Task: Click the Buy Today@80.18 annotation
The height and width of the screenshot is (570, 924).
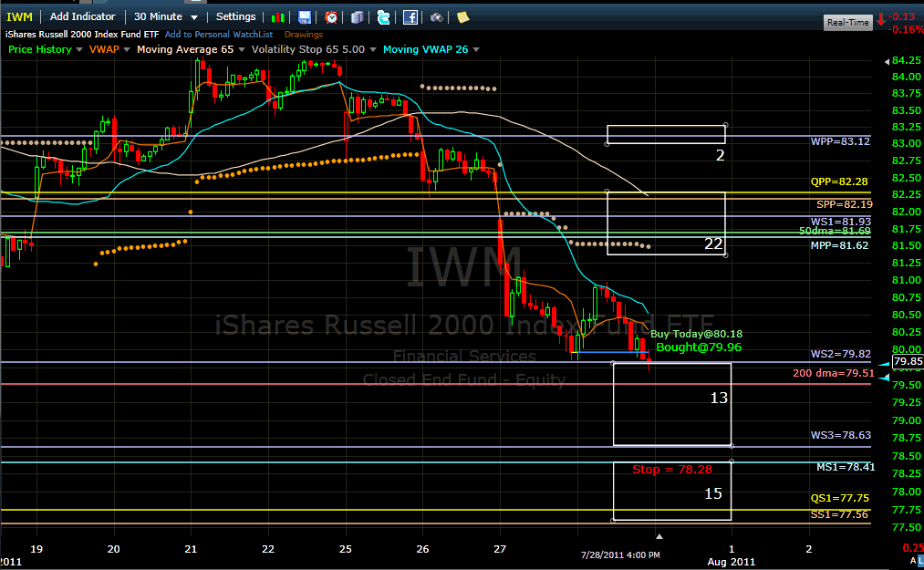Action: [x=696, y=334]
